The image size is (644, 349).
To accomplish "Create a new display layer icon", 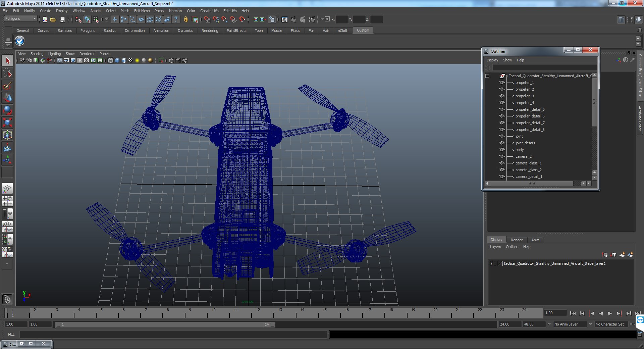I will click(x=622, y=255).
